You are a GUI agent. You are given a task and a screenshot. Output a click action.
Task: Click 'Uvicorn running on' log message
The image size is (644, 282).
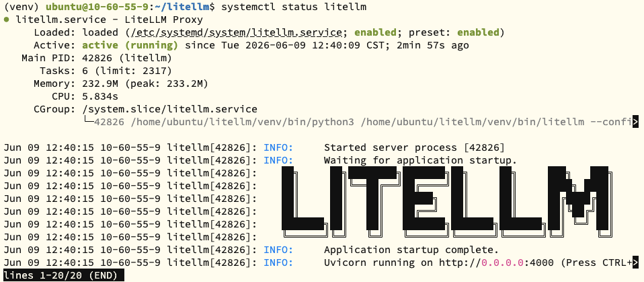point(378,262)
